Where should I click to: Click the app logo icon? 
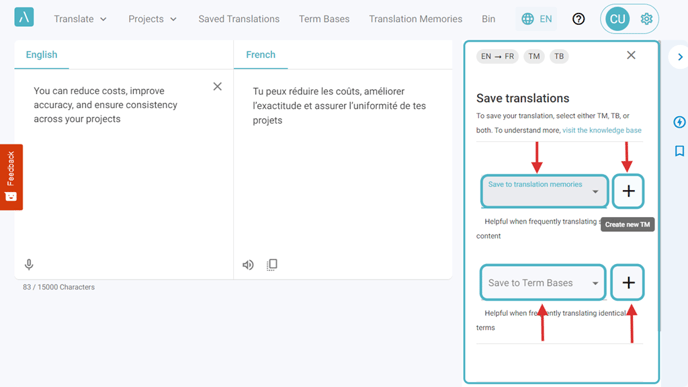coord(24,17)
